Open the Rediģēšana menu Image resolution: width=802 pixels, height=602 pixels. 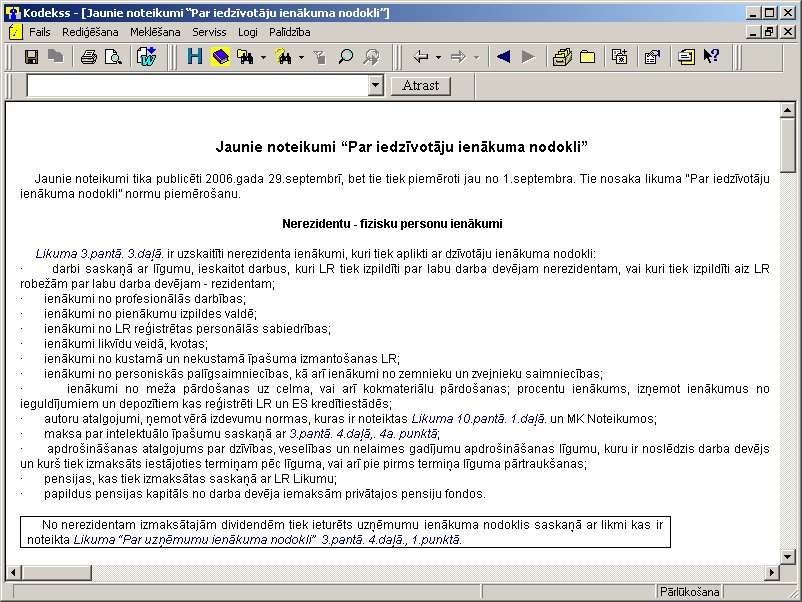click(90, 32)
